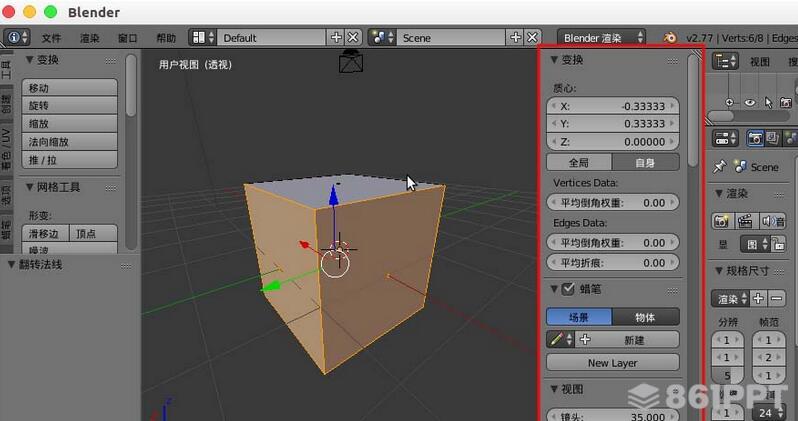Click the 法向缩放 tool button
Viewport: 798px width, 421px height.
pos(70,142)
